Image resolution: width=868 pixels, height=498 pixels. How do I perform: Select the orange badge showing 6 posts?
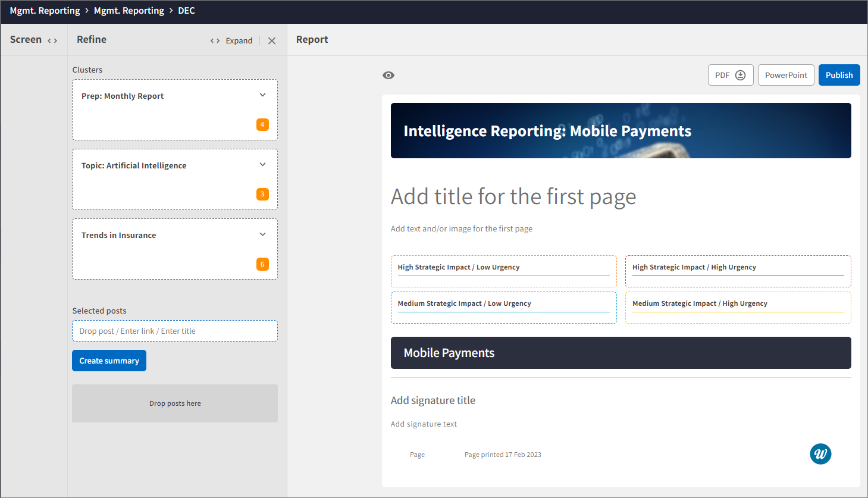click(262, 264)
